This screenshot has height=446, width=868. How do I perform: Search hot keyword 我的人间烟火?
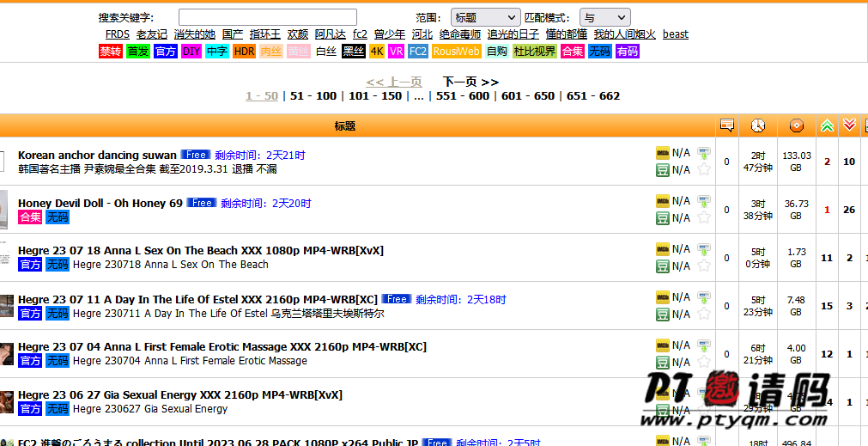(x=625, y=34)
